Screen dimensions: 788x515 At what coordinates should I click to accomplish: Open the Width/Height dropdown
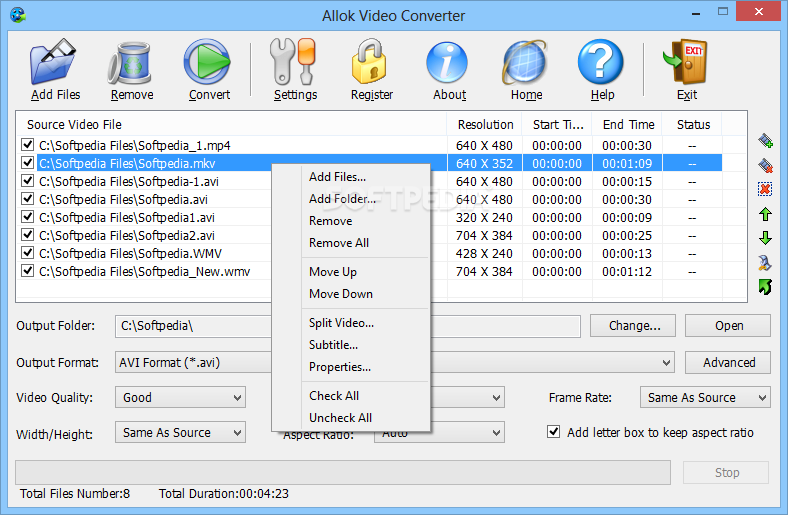pos(180,433)
